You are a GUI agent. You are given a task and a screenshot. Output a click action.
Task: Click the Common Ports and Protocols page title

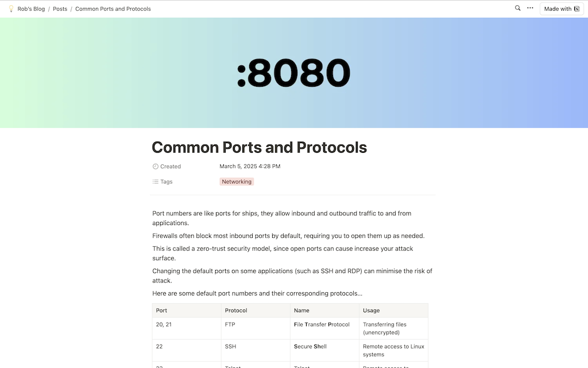[259, 148]
